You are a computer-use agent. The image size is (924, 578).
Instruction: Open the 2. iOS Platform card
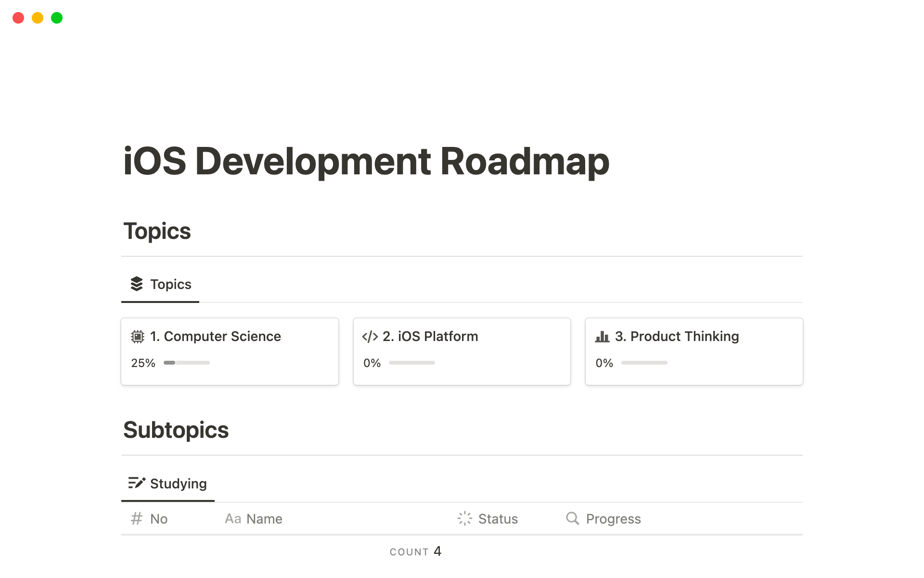click(x=430, y=336)
